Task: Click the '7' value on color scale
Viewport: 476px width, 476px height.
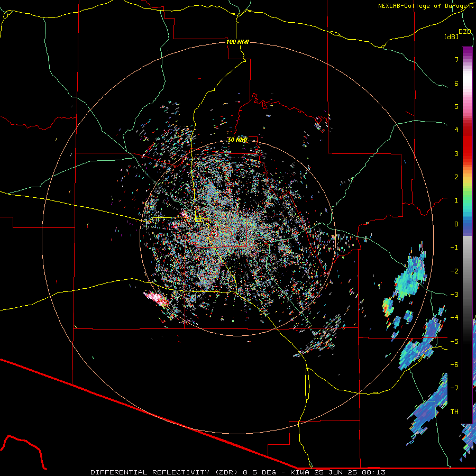Action: [x=456, y=59]
